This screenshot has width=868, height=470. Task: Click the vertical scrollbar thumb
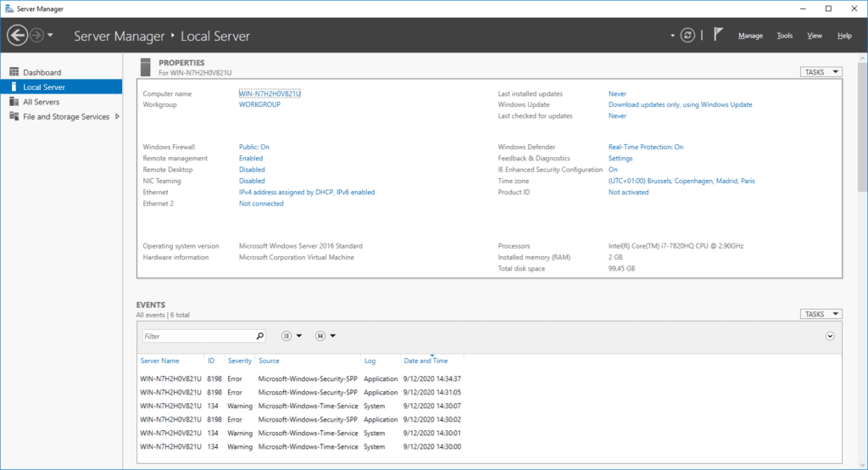tap(862, 127)
